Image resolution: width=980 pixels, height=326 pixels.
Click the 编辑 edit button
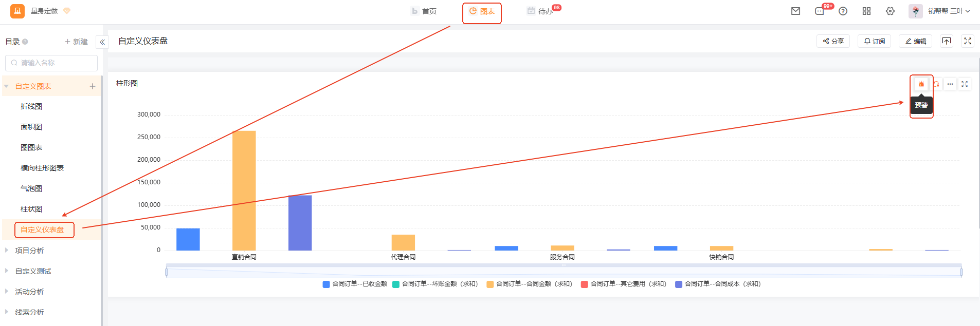(x=916, y=41)
